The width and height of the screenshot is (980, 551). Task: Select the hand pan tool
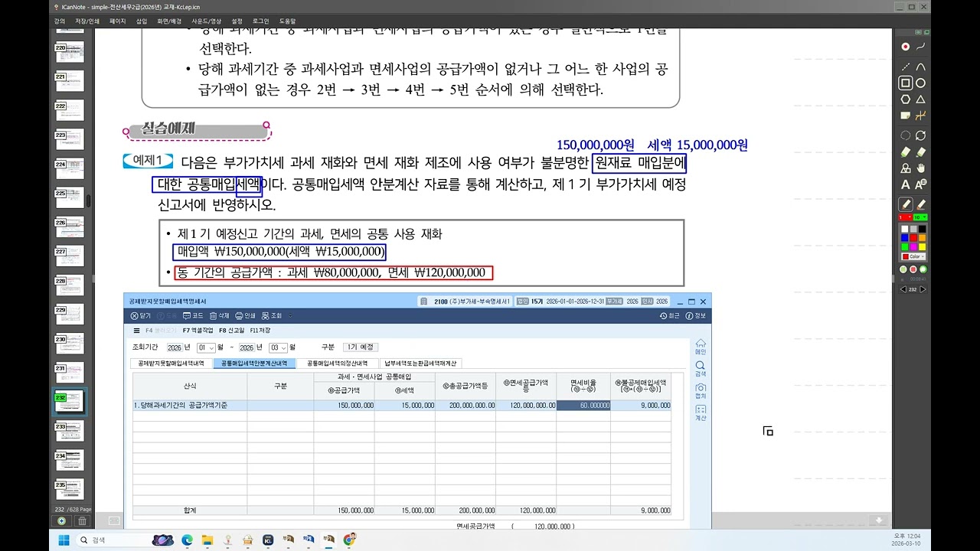coord(921,168)
